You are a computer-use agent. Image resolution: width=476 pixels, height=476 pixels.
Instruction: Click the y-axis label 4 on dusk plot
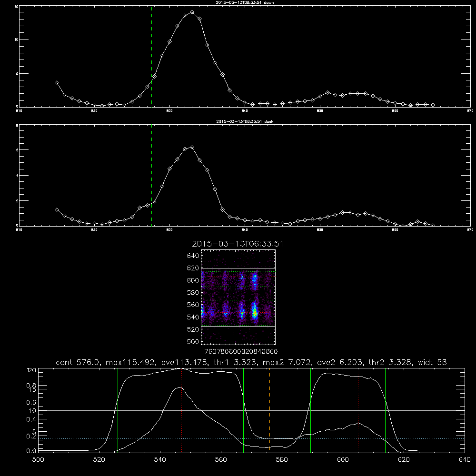[17, 176]
